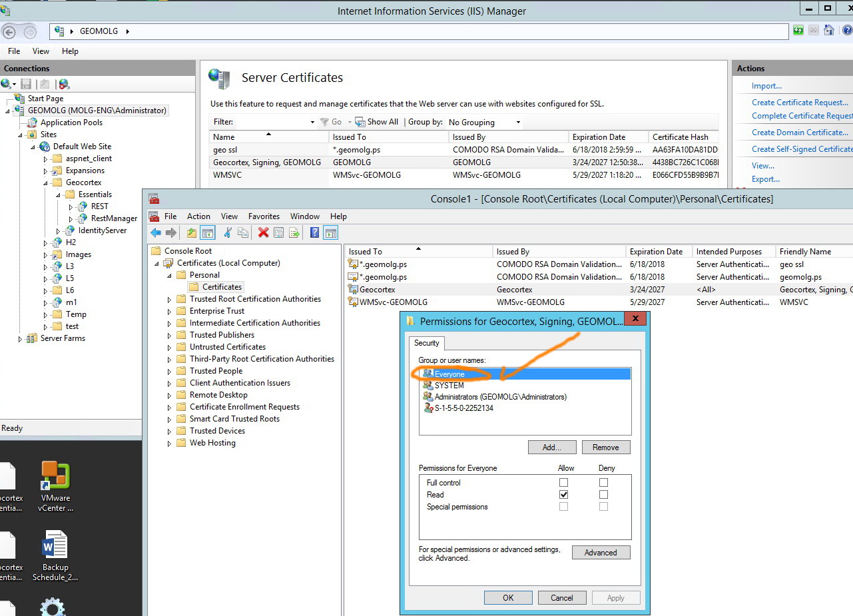
Task: Click the Import... action link
Action: pos(766,86)
